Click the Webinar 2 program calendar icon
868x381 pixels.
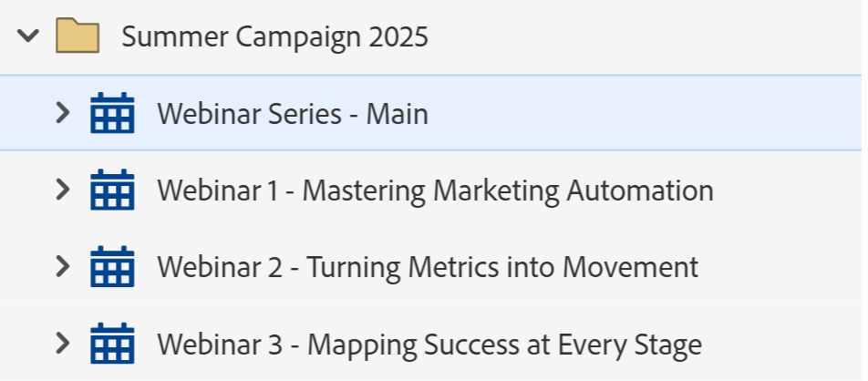pos(112,267)
